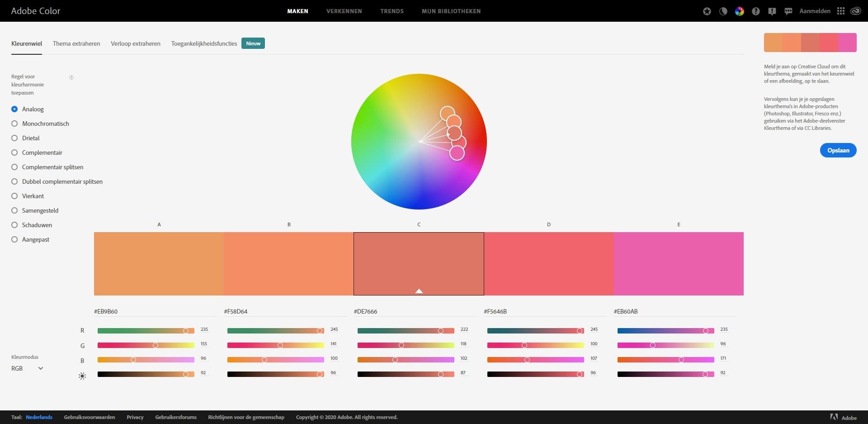Screen dimensions: 868x424
Task: Open the Adobe apps grid icon
Action: coord(841,11)
